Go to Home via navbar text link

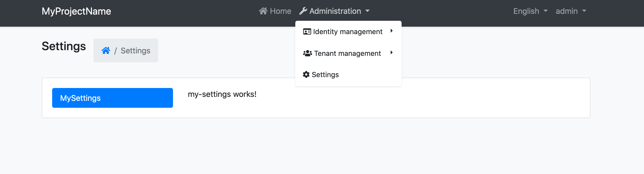280,11
